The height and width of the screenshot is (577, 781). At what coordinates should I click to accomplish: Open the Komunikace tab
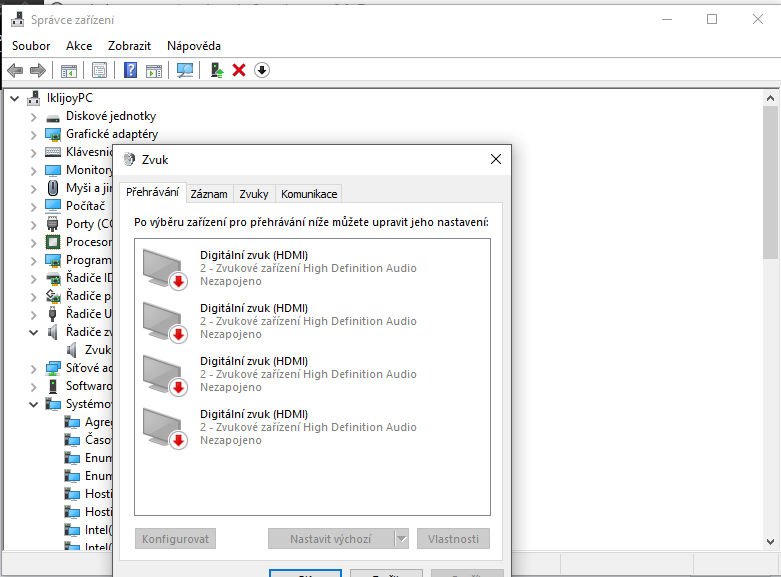coord(309,194)
